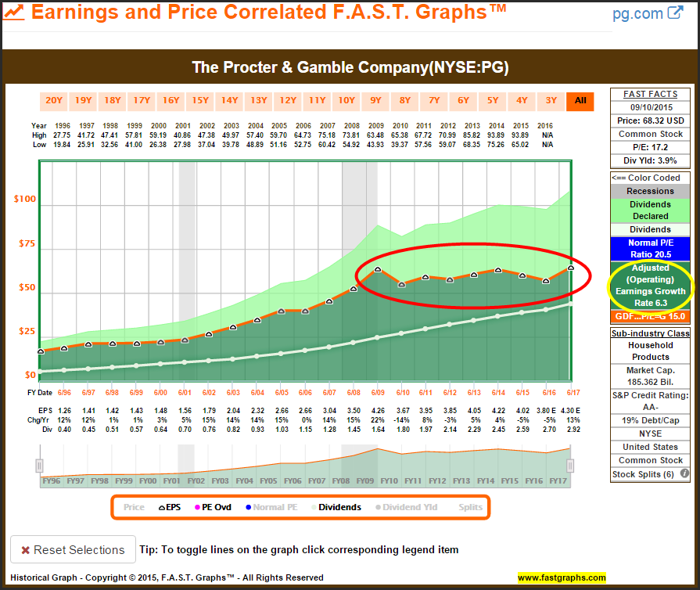The width and height of the screenshot is (700, 590).
Task: Click the left range slider handle
Action: pos(39,466)
